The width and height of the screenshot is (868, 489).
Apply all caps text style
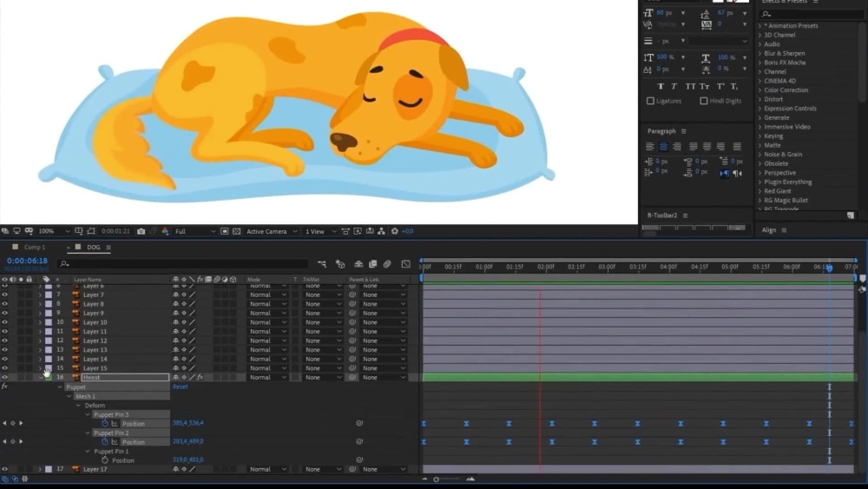[690, 86]
